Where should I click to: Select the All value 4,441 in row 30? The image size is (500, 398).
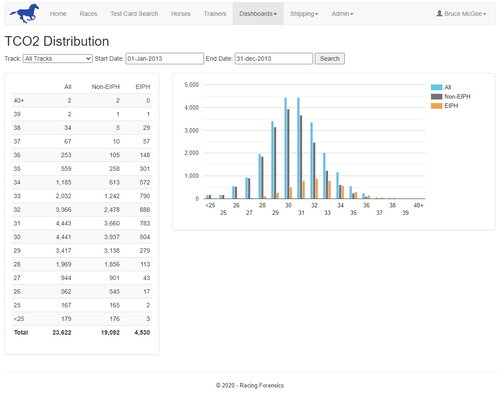(63, 237)
